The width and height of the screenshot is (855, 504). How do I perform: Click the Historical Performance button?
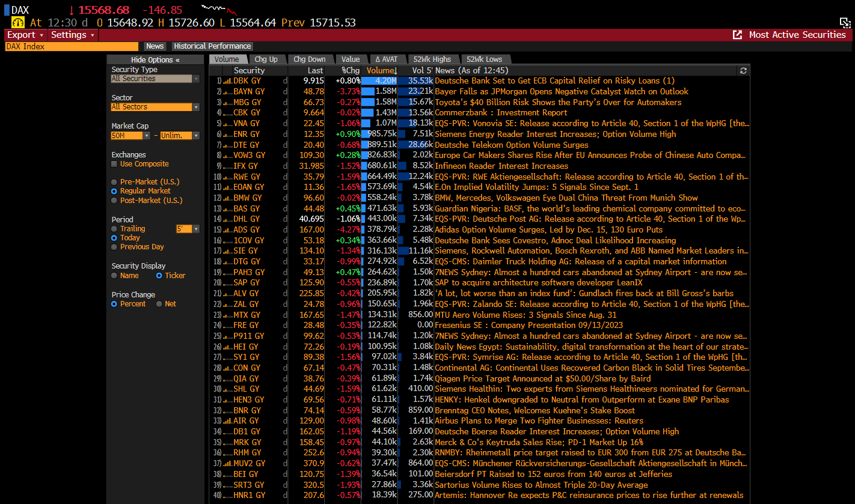(212, 46)
